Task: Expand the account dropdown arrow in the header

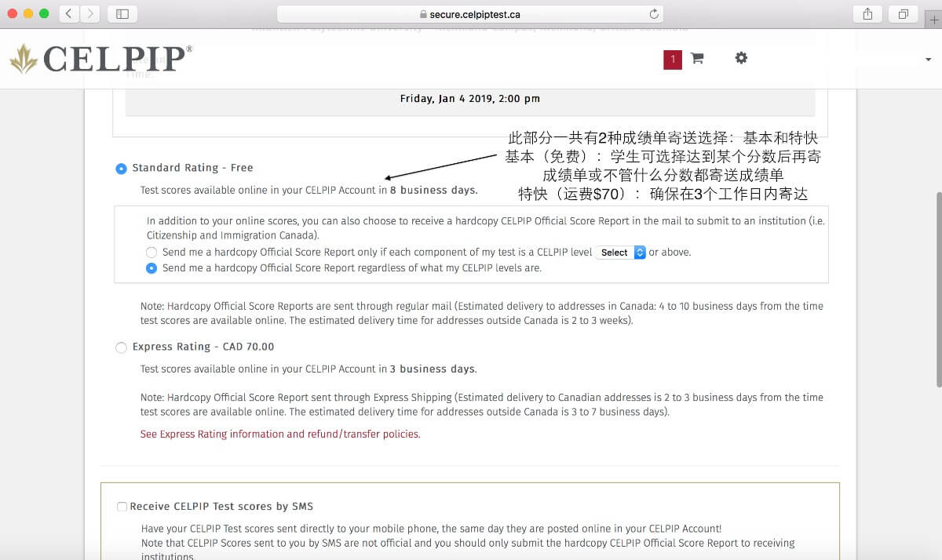Action: (x=929, y=60)
